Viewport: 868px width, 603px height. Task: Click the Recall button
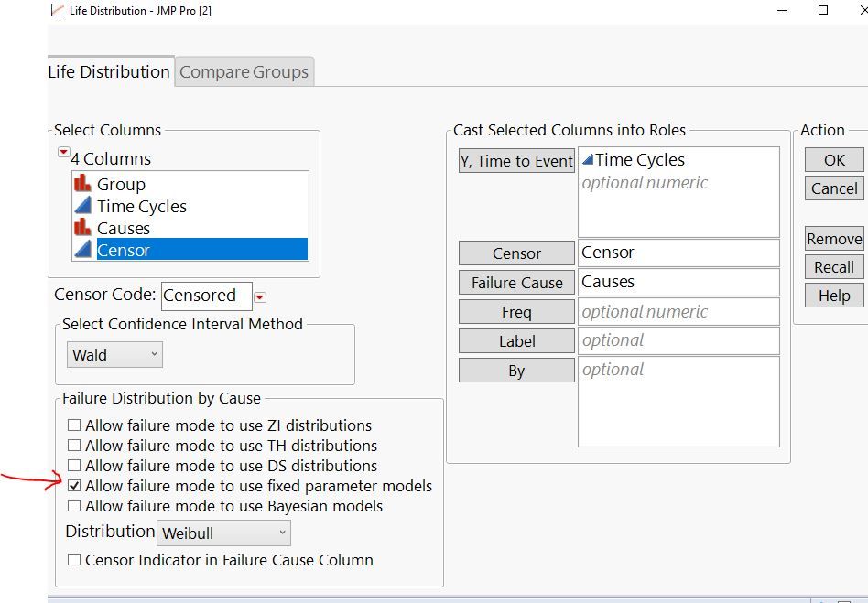tap(833, 267)
